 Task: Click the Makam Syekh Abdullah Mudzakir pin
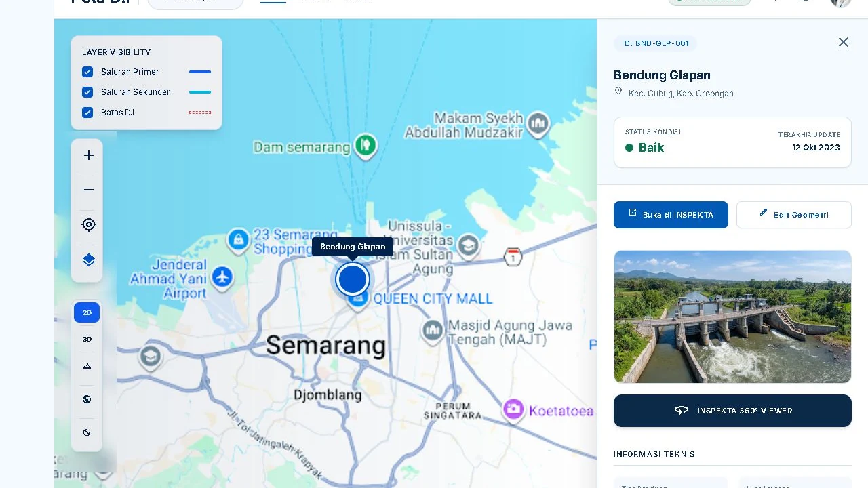point(538,124)
